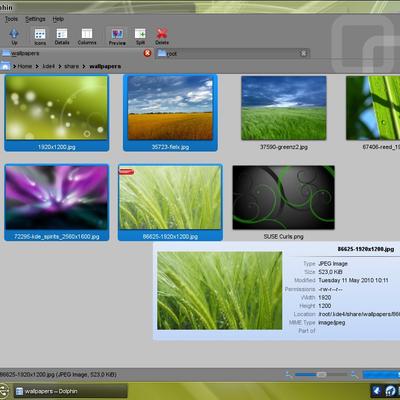This screenshot has width=400, height=400.
Task: Click wallpapers in the breadcrumb path
Action: coord(105,66)
